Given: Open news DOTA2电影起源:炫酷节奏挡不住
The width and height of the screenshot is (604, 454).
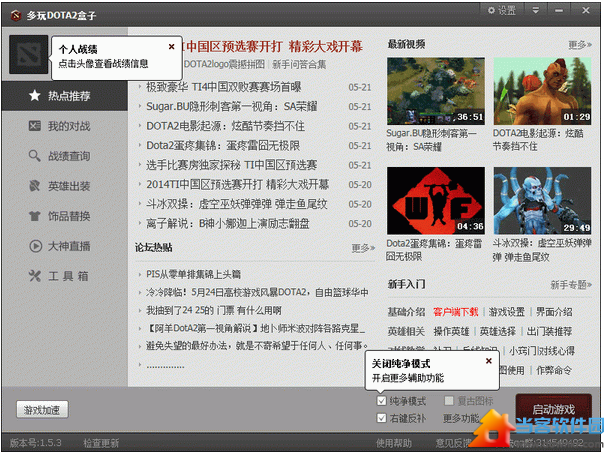Looking at the screenshot, I should coord(225,126).
